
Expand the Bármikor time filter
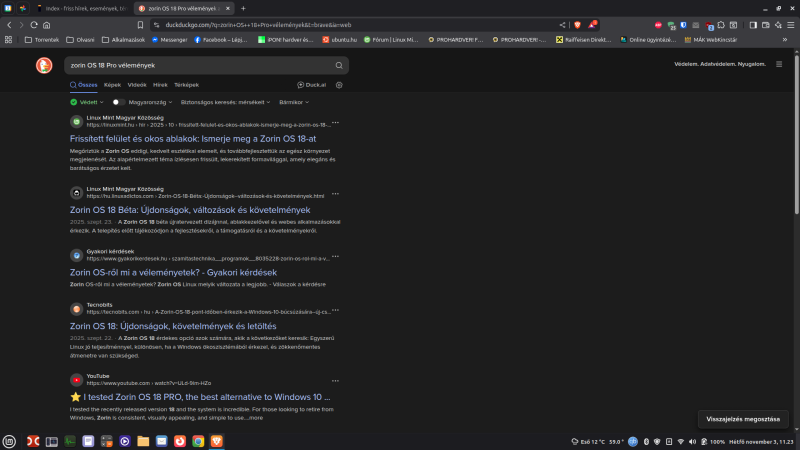[294, 102]
